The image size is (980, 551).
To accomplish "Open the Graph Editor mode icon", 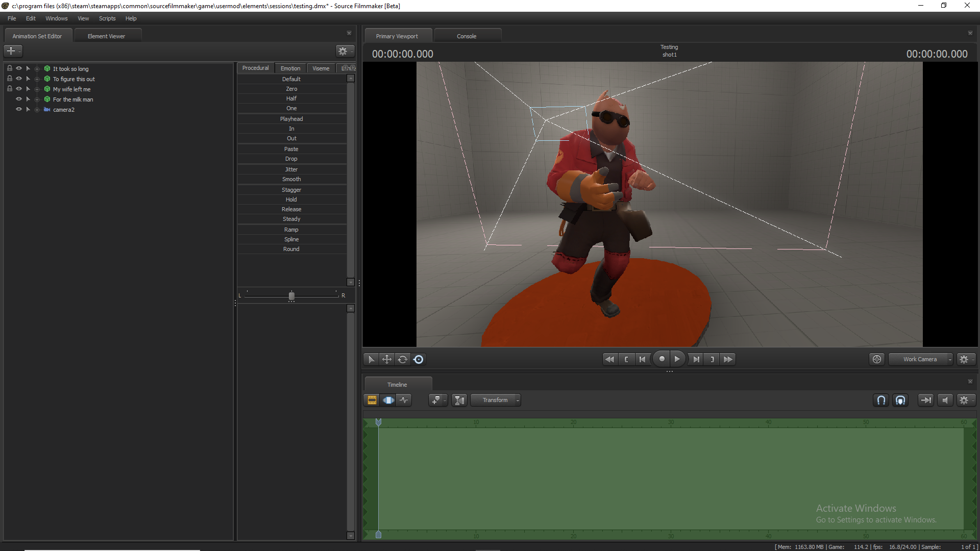I will (x=404, y=400).
